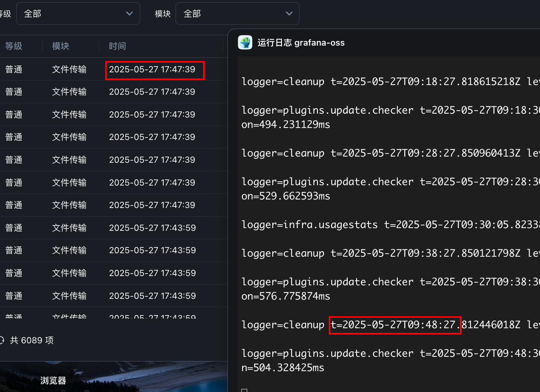Sort by the 等级 column header
This screenshot has width=540, height=392.
click(14, 46)
